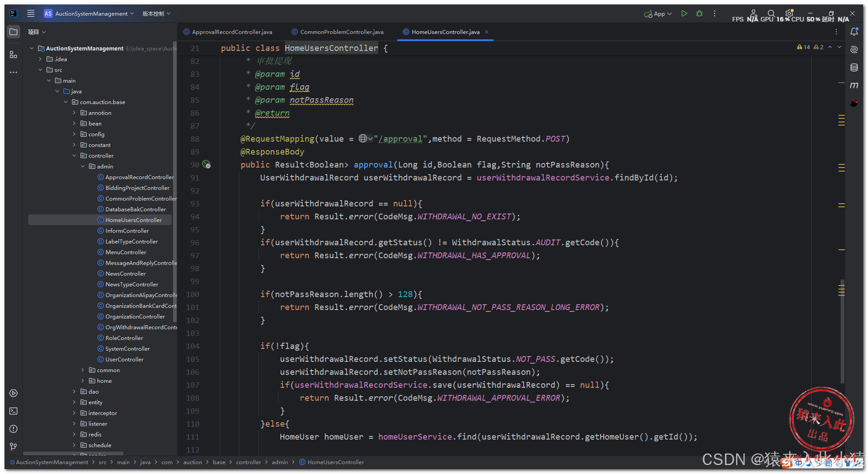The image size is (868, 474).
Task: Open the App run configuration dropdown
Action: tap(658, 13)
